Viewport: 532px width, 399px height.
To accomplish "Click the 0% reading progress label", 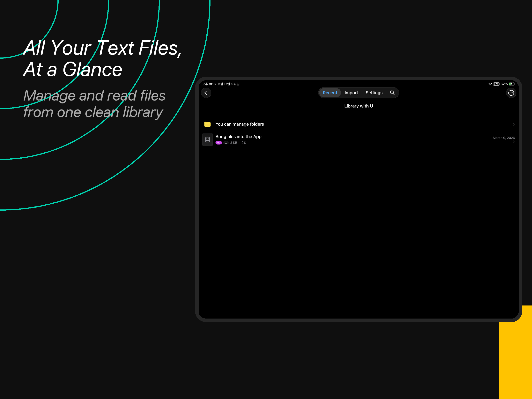I will tap(244, 143).
